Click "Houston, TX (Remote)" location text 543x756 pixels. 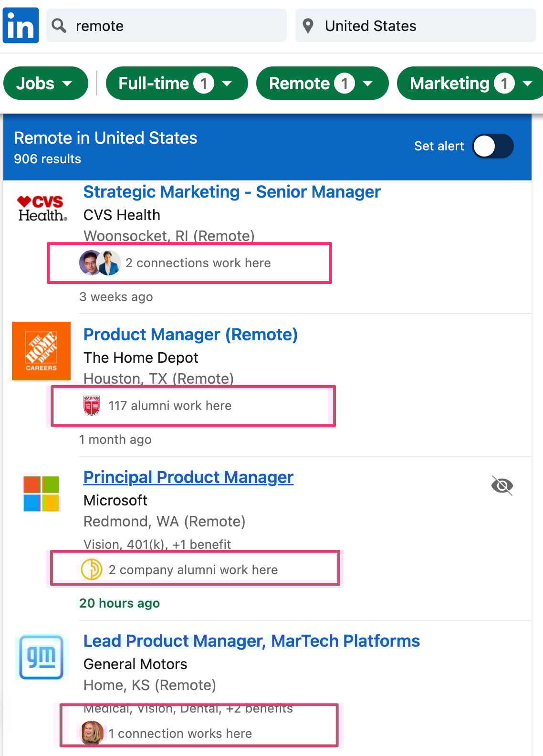pyautogui.click(x=158, y=378)
